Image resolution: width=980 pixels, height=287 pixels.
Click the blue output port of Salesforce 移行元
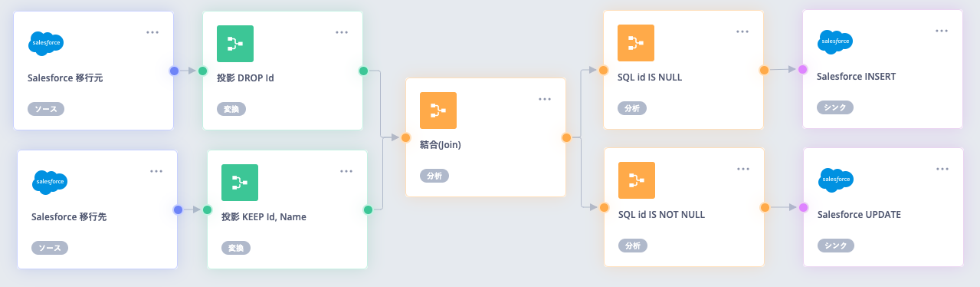click(x=174, y=71)
